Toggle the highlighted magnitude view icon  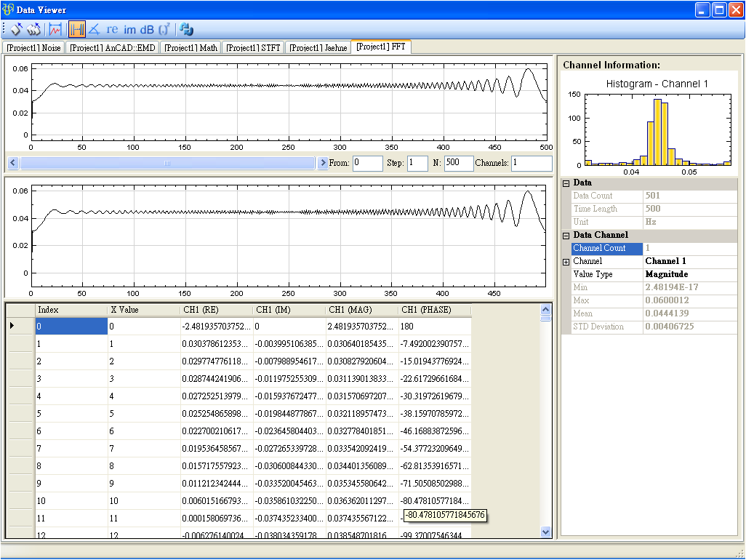(x=76, y=30)
